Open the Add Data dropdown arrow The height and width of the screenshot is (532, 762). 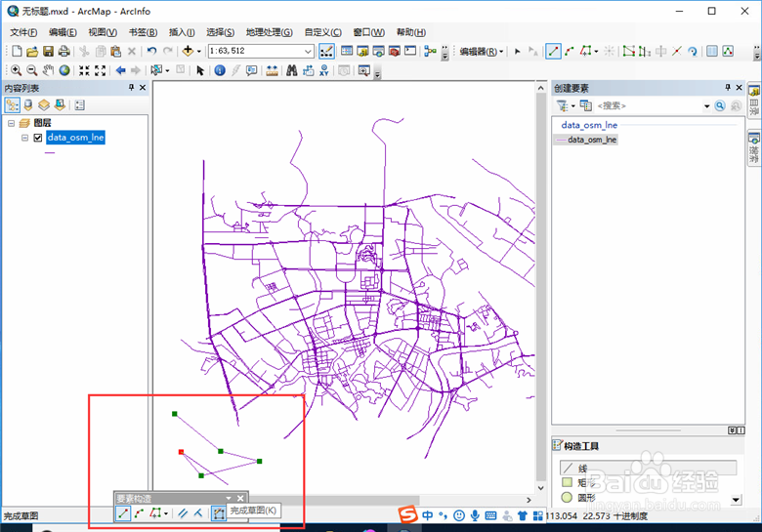[199, 51]
